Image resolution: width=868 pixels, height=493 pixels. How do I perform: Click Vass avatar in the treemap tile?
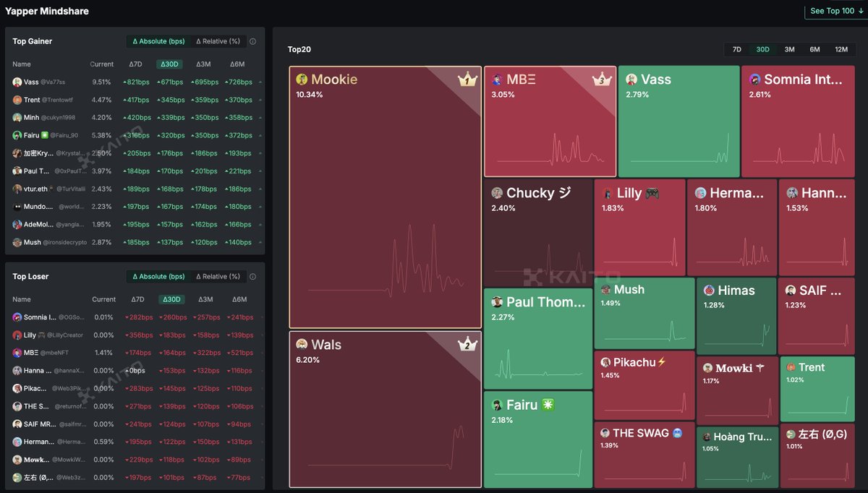(631, 80)
